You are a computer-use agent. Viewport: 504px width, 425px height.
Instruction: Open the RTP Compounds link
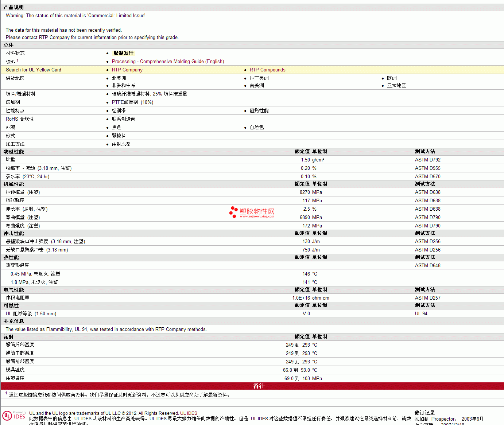267,70
